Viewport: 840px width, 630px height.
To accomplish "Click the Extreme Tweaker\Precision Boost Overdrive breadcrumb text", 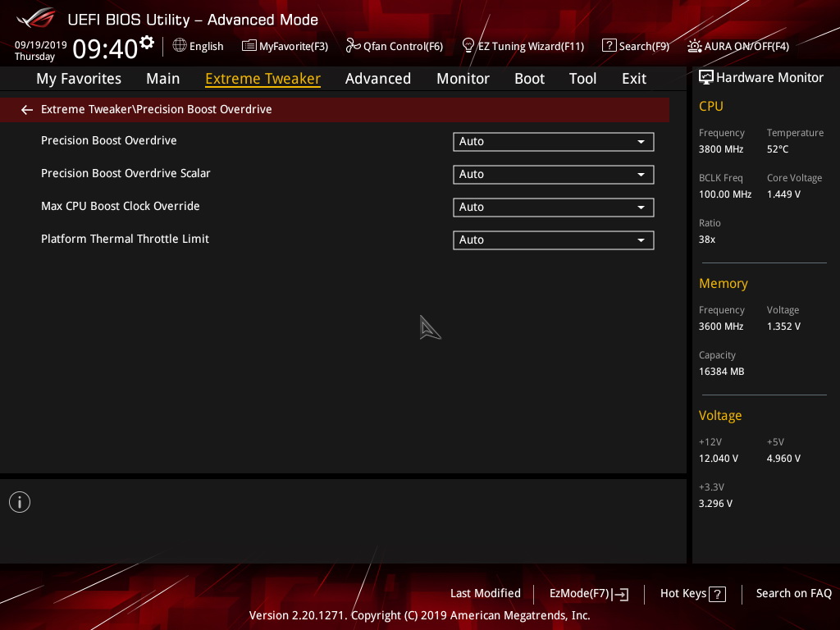I will [x=157, y=109].
